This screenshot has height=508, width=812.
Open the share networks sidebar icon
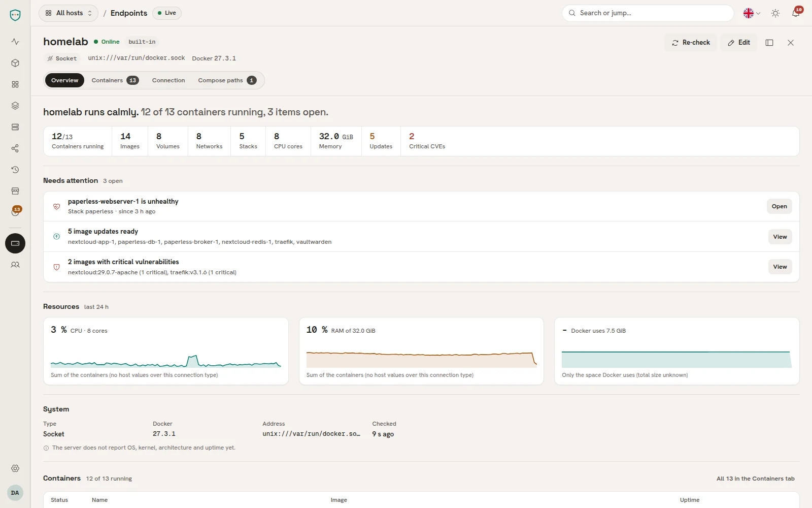(x=15, y=148)
